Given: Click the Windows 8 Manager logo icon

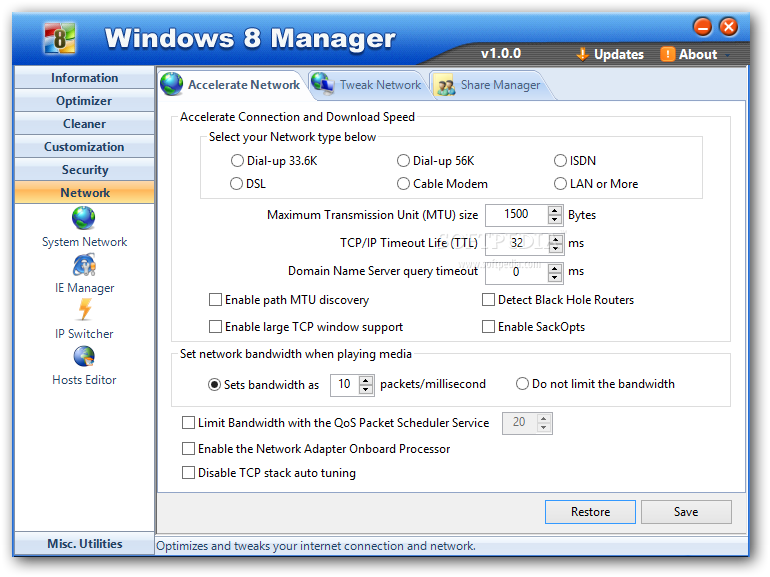Looking at the screenshot, I should point(60,38).
